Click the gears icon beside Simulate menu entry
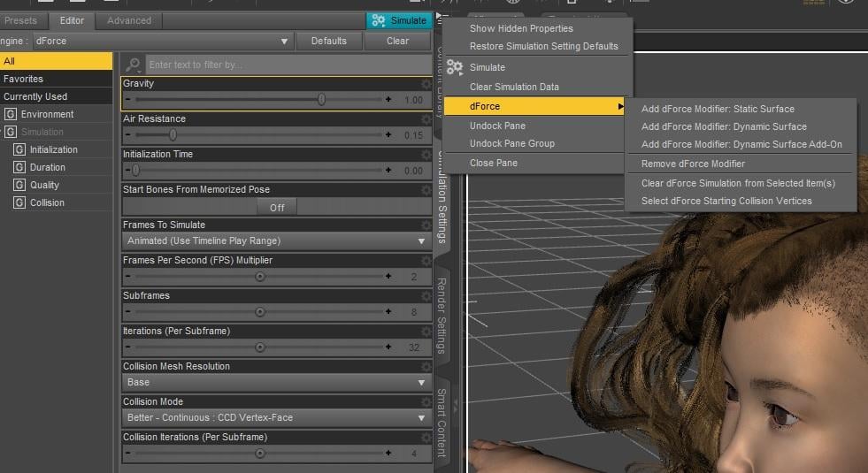 pyautogui.click(x=455, y=67)
